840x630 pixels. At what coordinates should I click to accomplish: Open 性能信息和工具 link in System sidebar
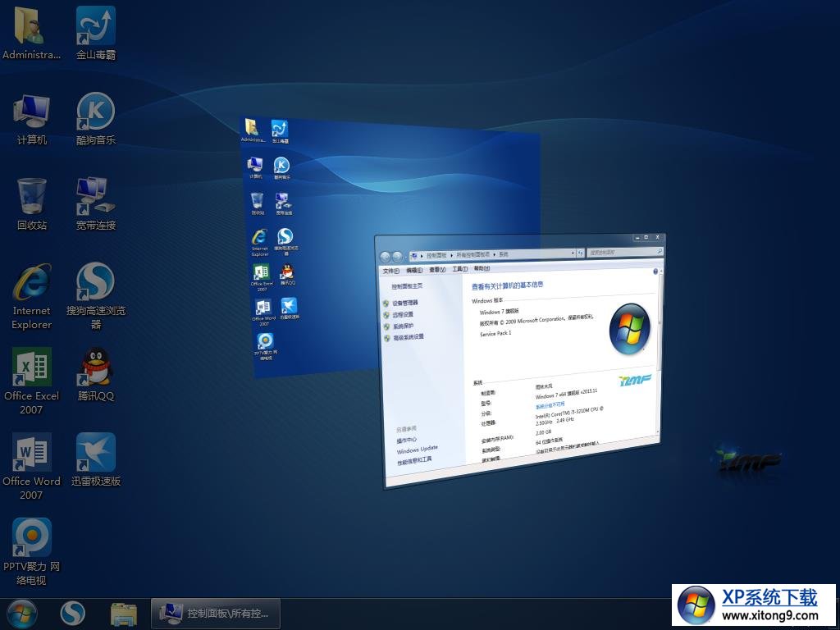tap(414, 459)
